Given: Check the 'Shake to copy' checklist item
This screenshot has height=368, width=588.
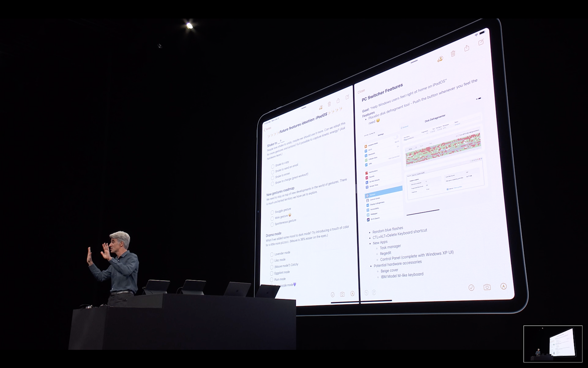Looking at the screenshot, I should pos(273,166).
